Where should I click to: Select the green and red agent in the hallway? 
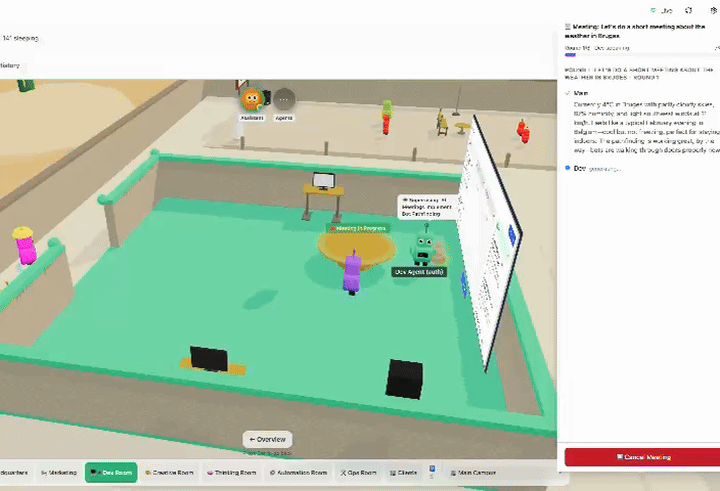coord(387,117)
